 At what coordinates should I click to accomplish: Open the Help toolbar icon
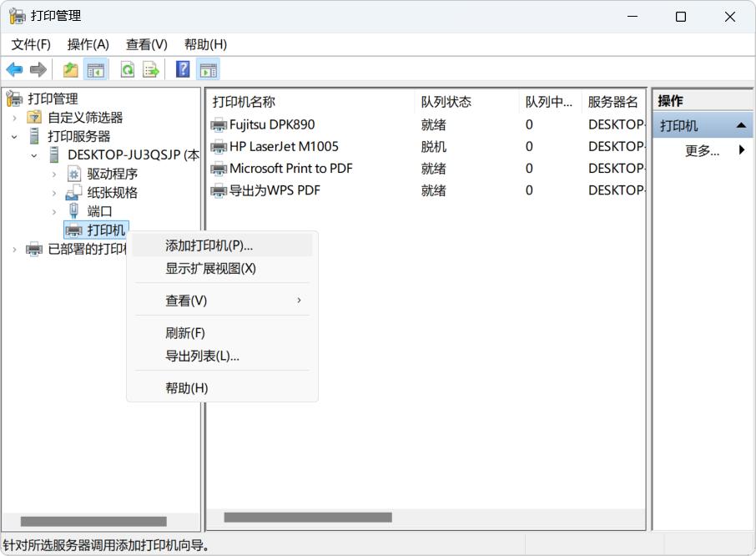(183, 70)
